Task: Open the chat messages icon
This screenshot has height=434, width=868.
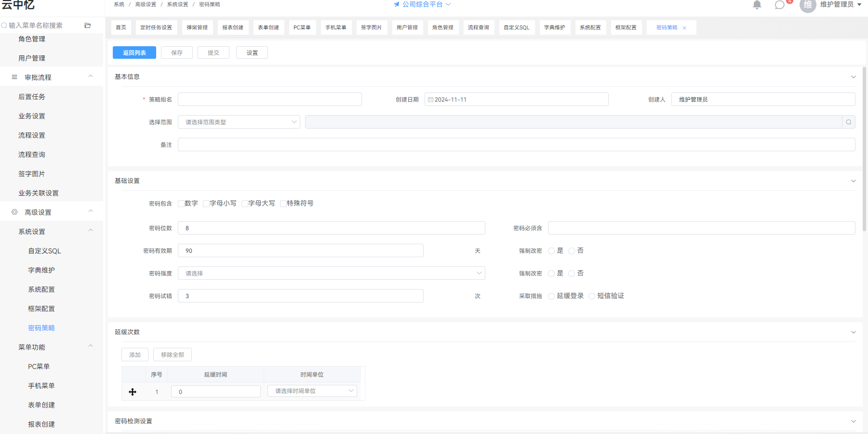Action: pos(780,5)
